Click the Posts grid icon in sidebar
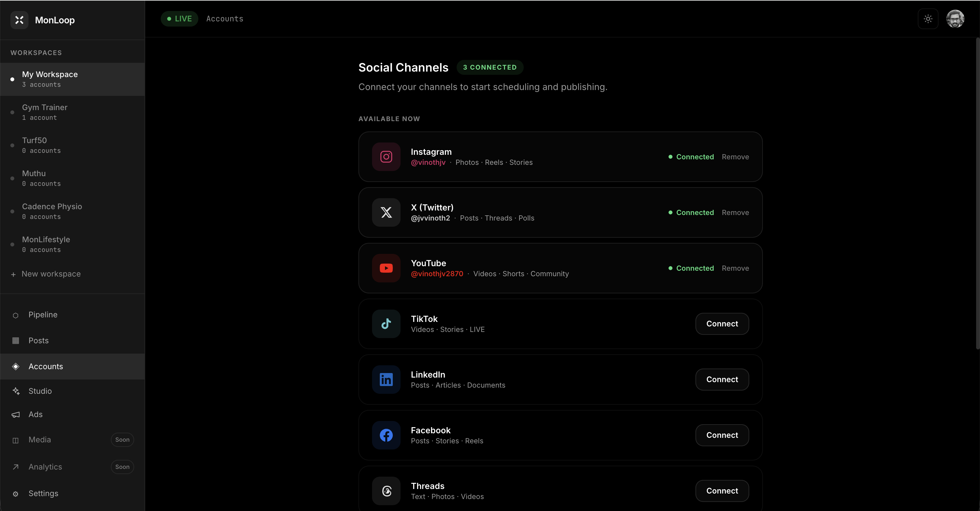The width and height of the screenshot is (980, 511). click(x=16, y=341)
